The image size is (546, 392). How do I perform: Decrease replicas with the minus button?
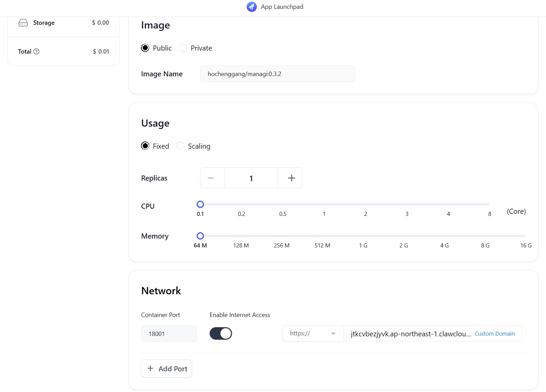[212, 178]
